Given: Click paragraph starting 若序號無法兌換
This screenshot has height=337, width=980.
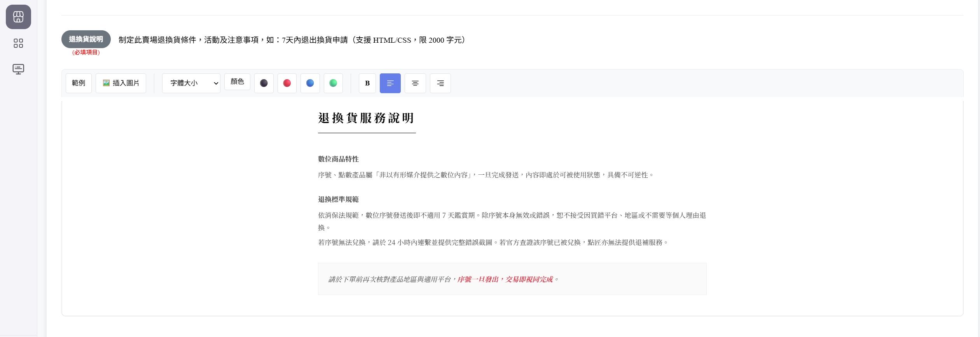Looking at the screenshot, I should tap(493, 243).
